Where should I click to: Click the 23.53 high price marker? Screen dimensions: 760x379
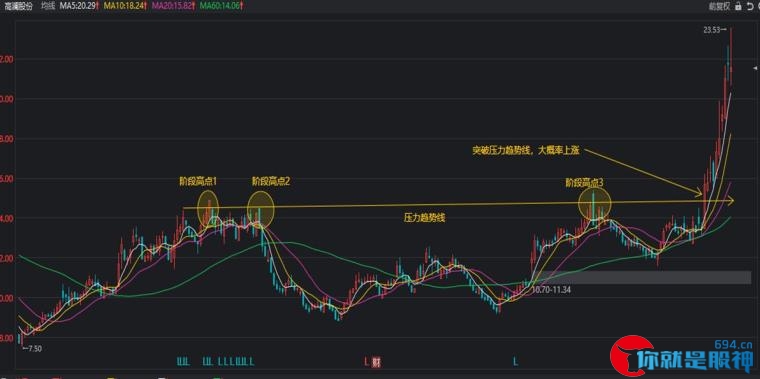click(x=713, y=30)
